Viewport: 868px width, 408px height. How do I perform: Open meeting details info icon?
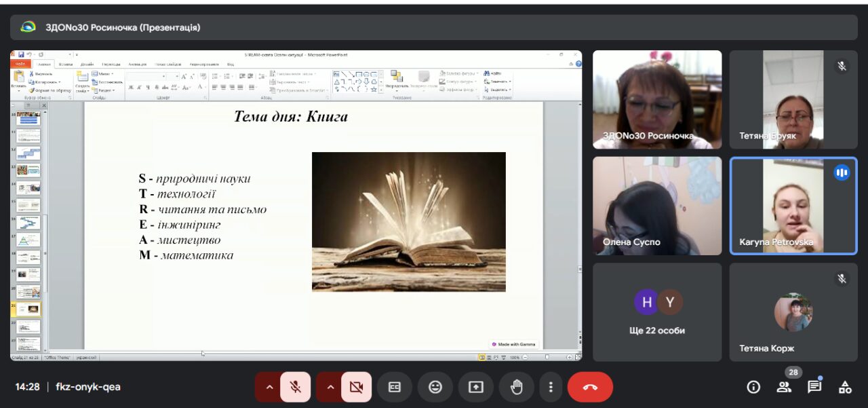753,387
